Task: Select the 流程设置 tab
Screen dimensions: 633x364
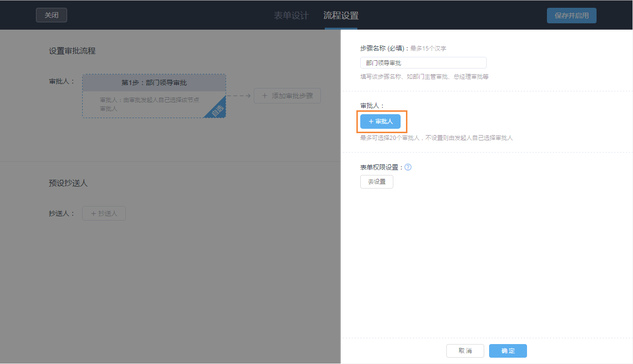Action: pos(341,15)
